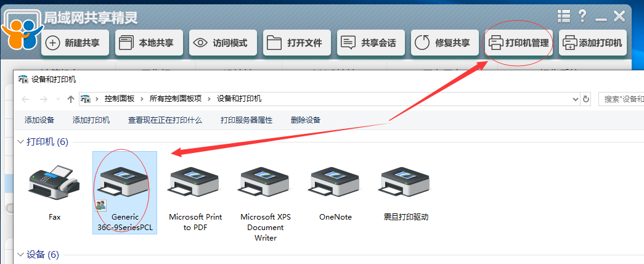Open the 本地共享 local shares button
Image resolution: width=644 pixels, height=264 pixels.
[149, 43]
